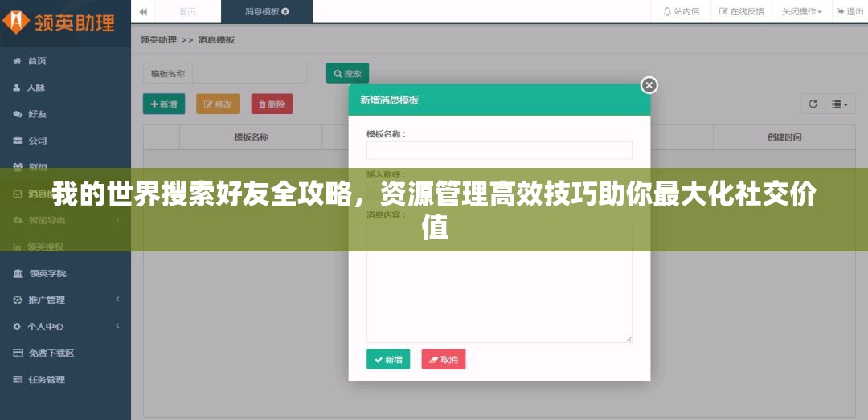Click the 创建时间 table column header

pos(784,137)
